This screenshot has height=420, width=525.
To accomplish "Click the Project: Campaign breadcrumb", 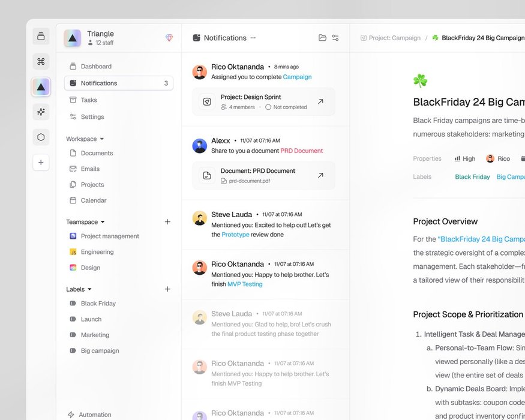I will point(391,38).
